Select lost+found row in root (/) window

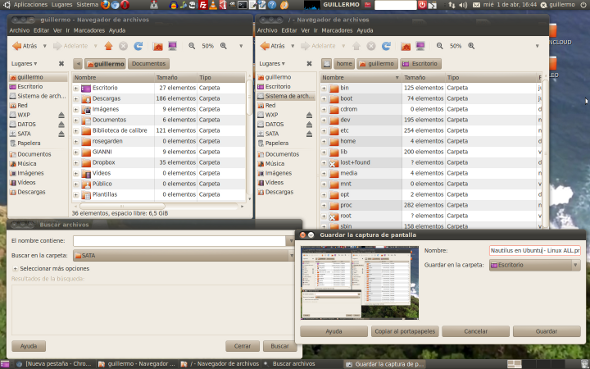pyautogui.click(x=431, y=162)
